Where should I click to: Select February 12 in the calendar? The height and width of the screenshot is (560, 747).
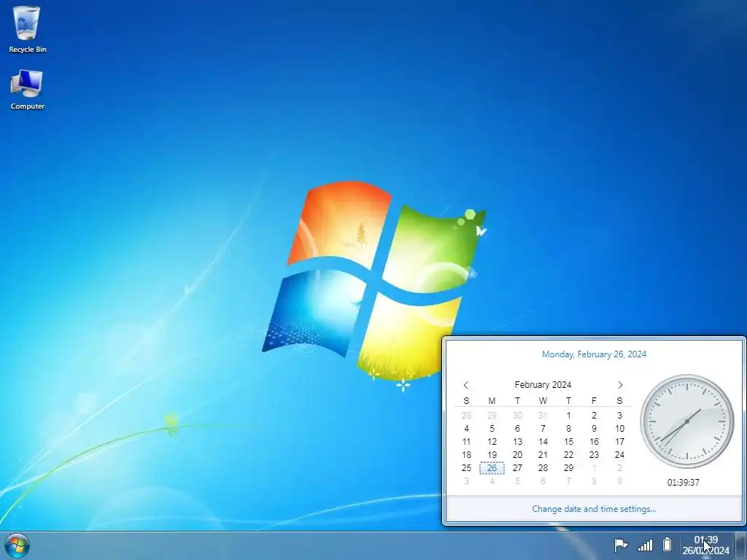click(492, 442)
